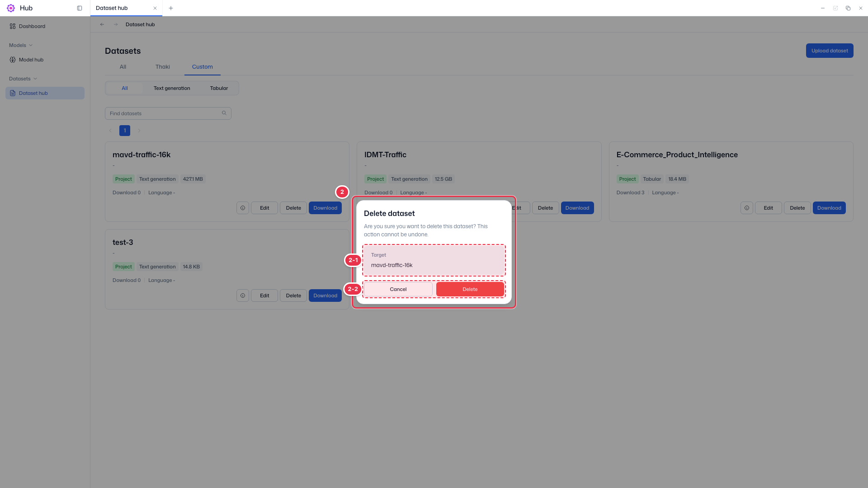Download the test-3 dataset
Screen dimensions: 868x488
pyautogui.click(x=325, y=296)
